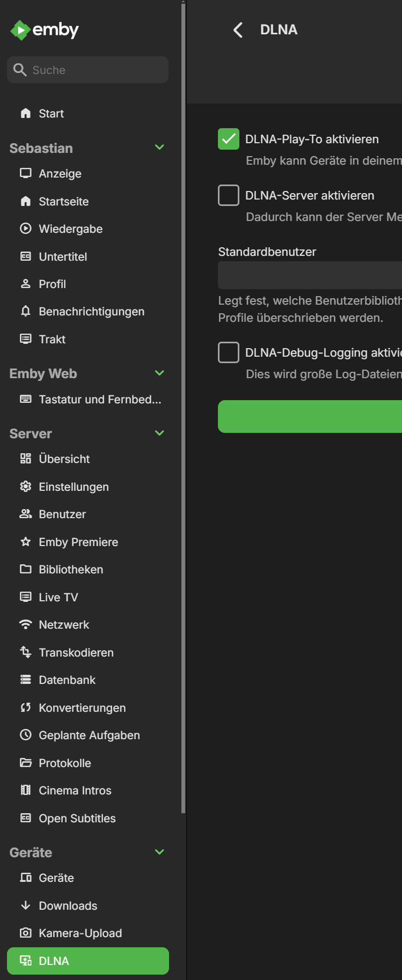Image resolution: width=402 pixels, height=980 pixels.
Task: Click the back arrow next to DLNA
Action: tap(238, 30)
